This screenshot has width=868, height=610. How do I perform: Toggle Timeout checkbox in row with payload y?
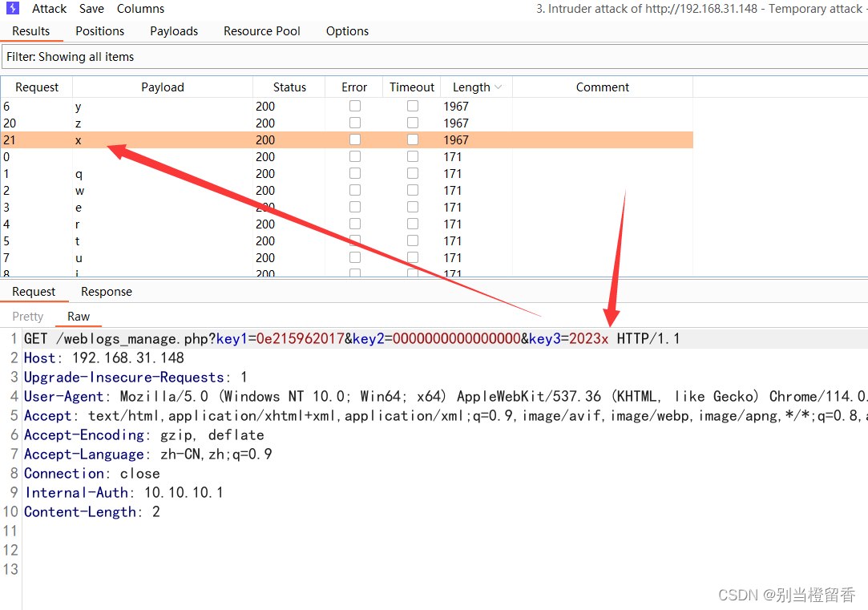coord(413,106)
